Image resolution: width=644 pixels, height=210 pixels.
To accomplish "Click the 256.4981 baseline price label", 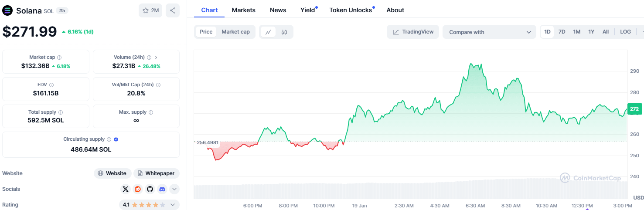I will click(x=208, y=142).
